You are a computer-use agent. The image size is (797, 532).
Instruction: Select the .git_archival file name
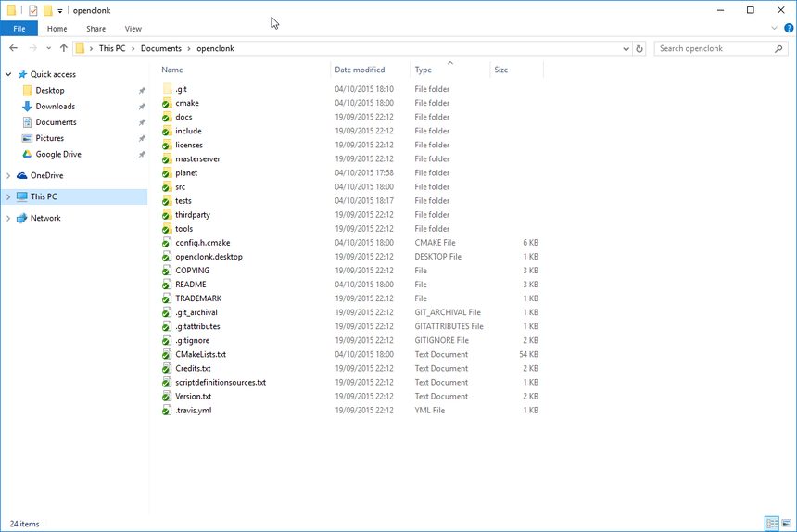tap(196, 312)
